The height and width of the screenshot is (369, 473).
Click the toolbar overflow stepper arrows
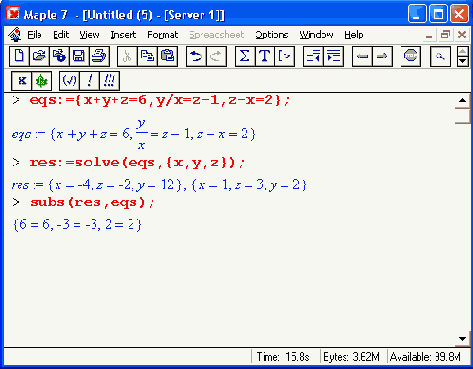click(x=462, y=56)
